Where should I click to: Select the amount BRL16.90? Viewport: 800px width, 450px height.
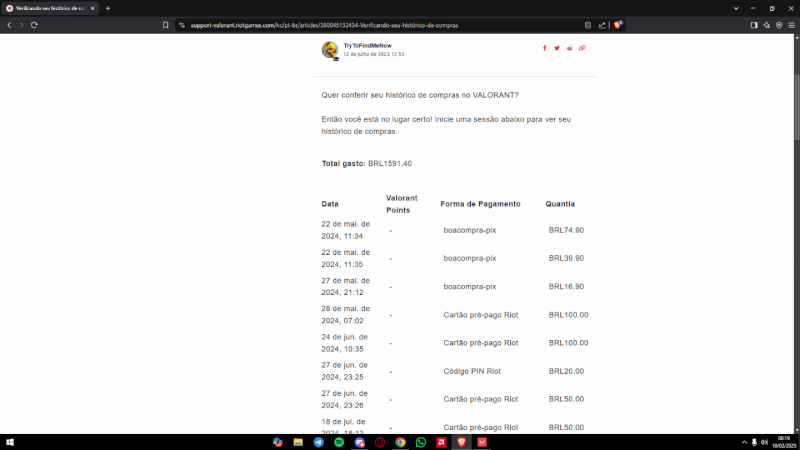tap(566, 287)
